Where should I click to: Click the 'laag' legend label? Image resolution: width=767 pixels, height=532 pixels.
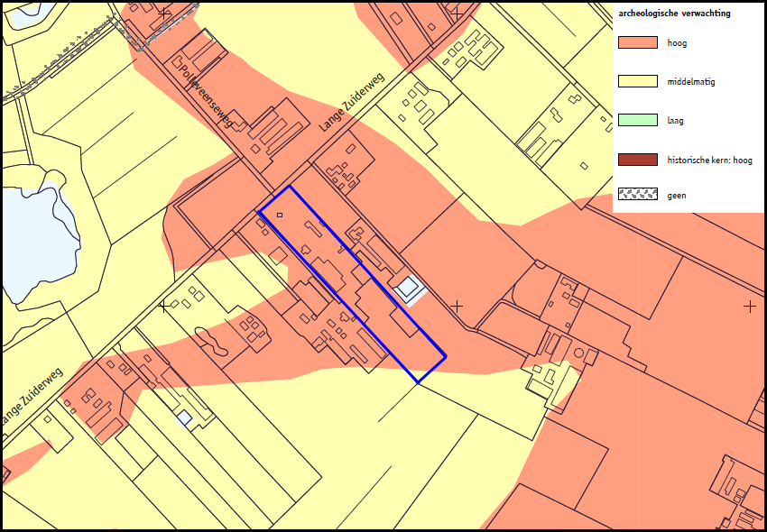coord(675,121)
